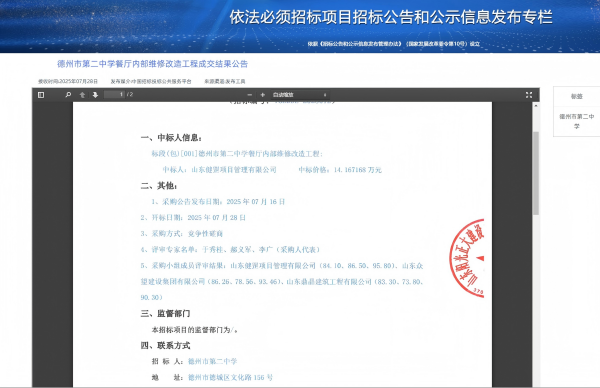The width and height of the screenshot is (600, 388).
Task: Click the 发布媒介 platform text
Action: [x=151, y=82]
